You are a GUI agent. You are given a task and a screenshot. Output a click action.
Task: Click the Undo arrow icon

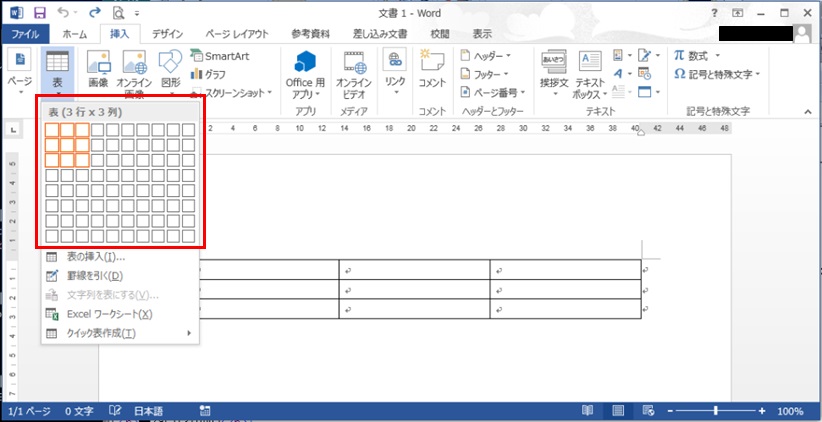tap(62, 13)
